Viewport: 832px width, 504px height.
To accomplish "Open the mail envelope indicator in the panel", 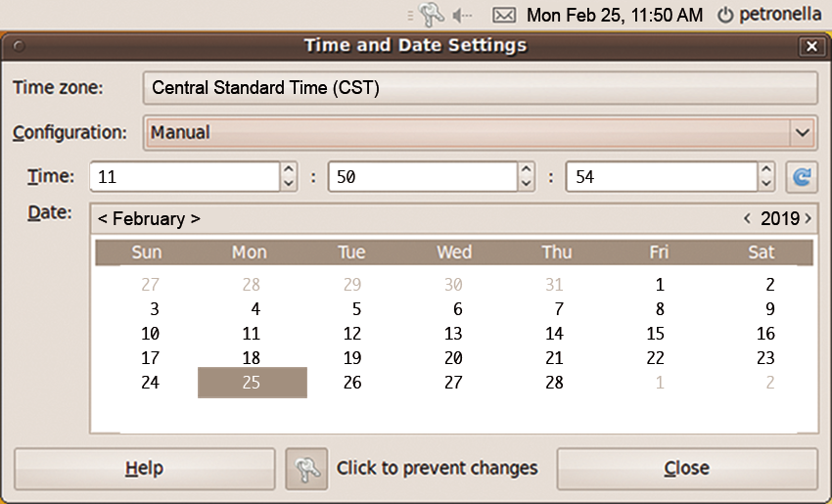I will tap(503, 15).
